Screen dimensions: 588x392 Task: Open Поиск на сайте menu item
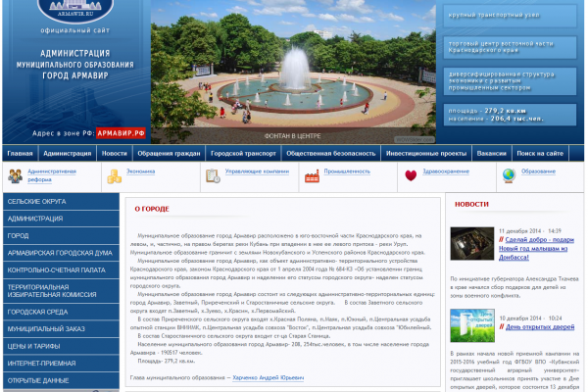pos(540,154)
